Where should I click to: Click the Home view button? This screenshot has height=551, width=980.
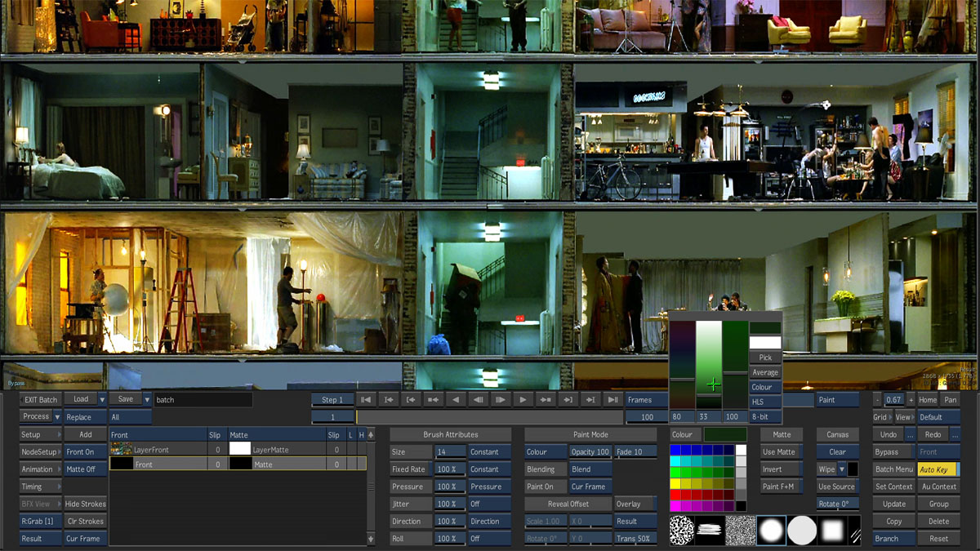(x=928, y=400)
